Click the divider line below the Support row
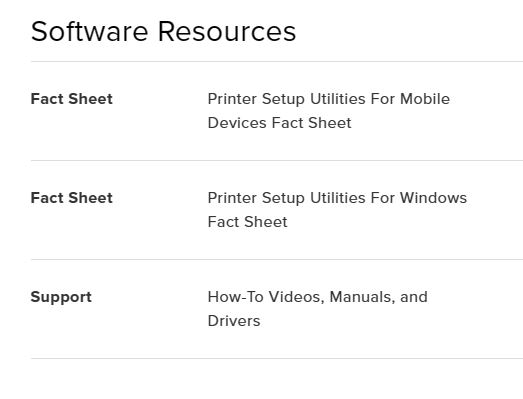 pos(277,359)
